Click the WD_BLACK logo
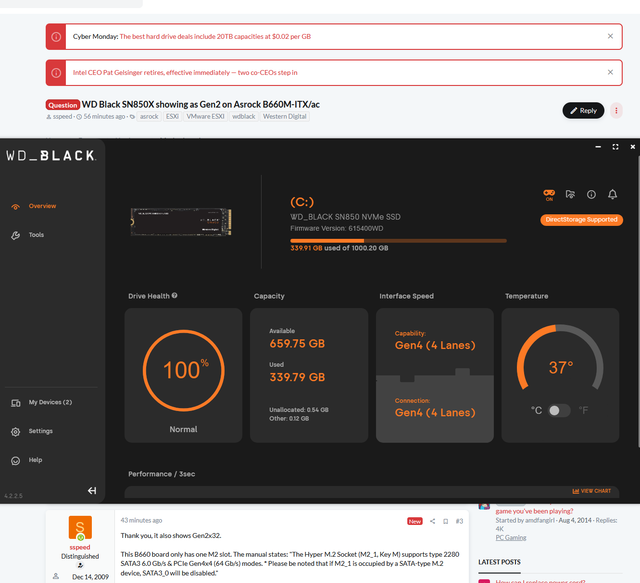The height and width of the screenshot is (583, 640). [x=51, y=156]
